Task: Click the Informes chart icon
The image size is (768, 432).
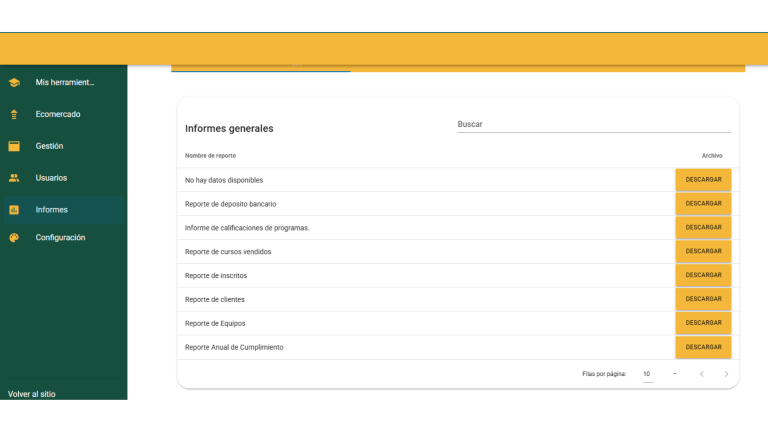Action: pyautogui.click(x=14, y=210)
